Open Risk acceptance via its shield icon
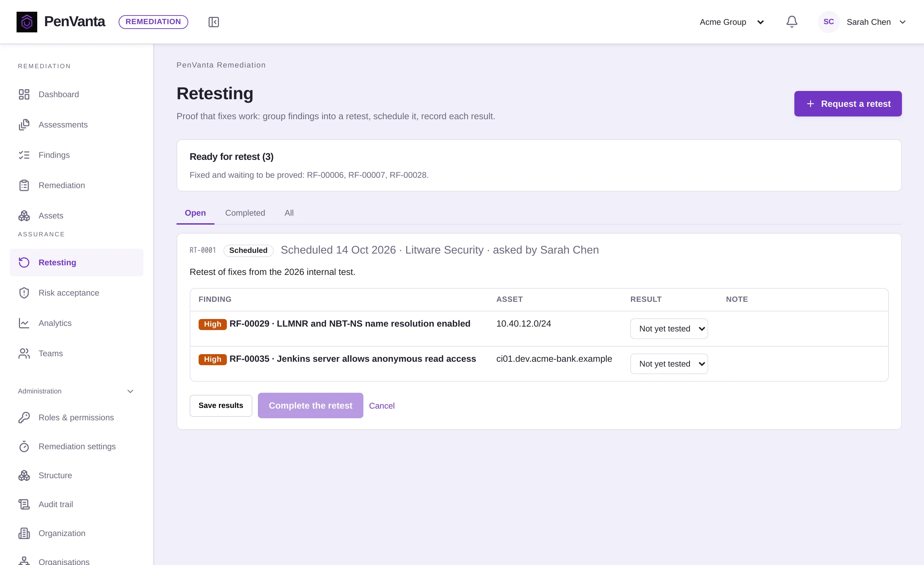This screenshot has height=565, width=924. (x=24, y=292)
